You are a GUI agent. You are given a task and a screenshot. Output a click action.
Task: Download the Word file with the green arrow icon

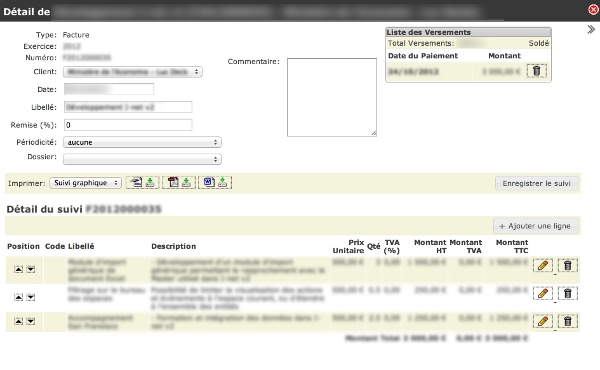coord(222,183)
